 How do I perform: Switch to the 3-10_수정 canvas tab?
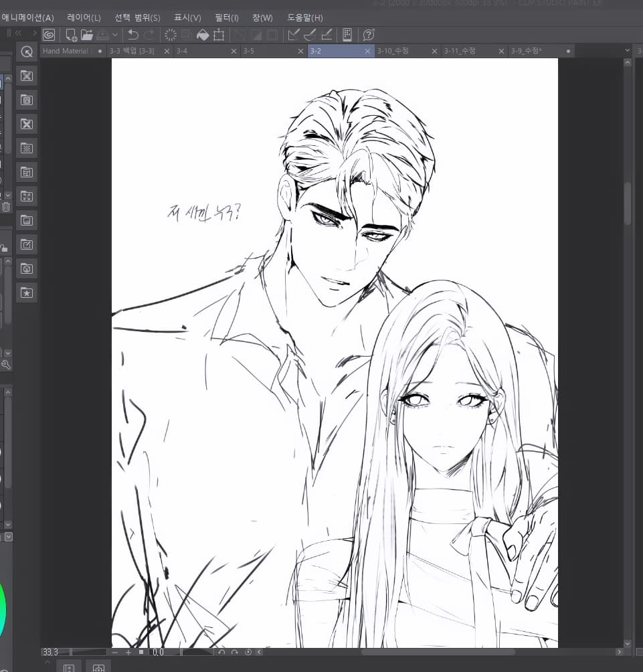pyautogui.click(x=393, y=51)
